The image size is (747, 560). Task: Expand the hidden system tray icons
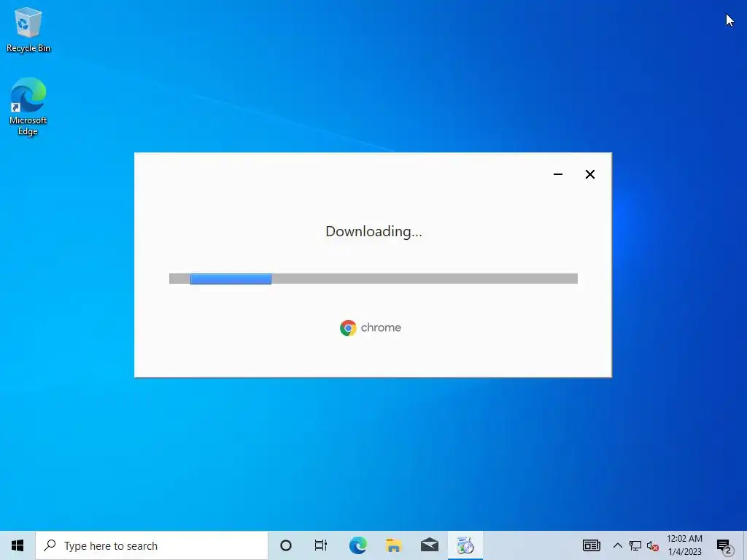click(617, 545)
